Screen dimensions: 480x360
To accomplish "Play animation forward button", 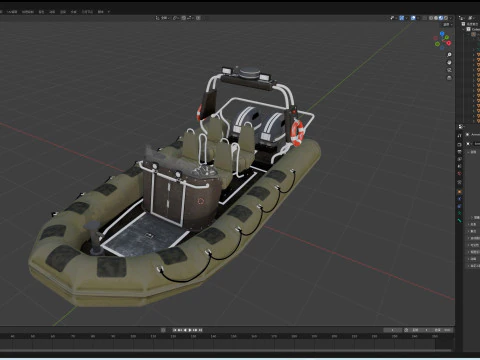I will (190, 330).
